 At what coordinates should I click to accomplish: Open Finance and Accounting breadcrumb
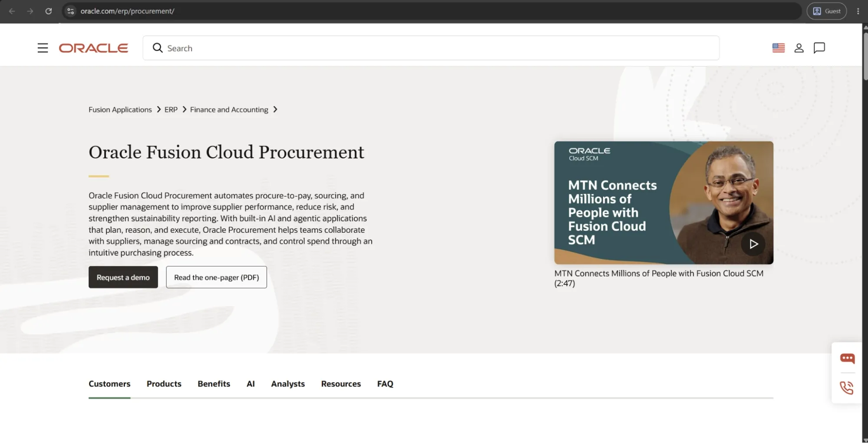point(229,109)
